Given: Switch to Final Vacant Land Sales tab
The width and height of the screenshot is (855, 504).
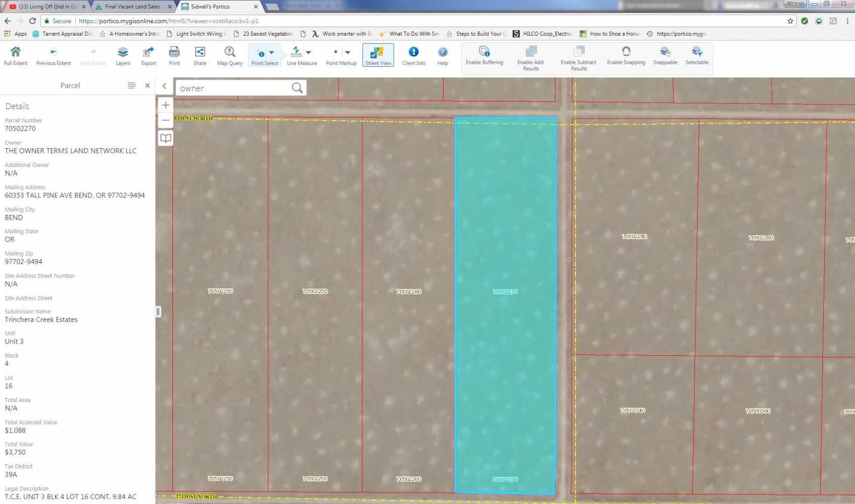Looking at the screenshot, I should point(133,7).
